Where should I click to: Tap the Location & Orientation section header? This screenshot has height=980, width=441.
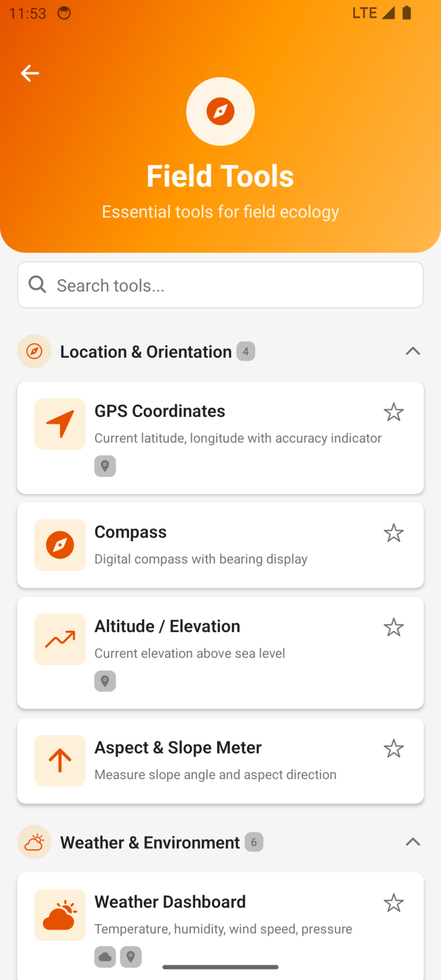tap(146, 352)
